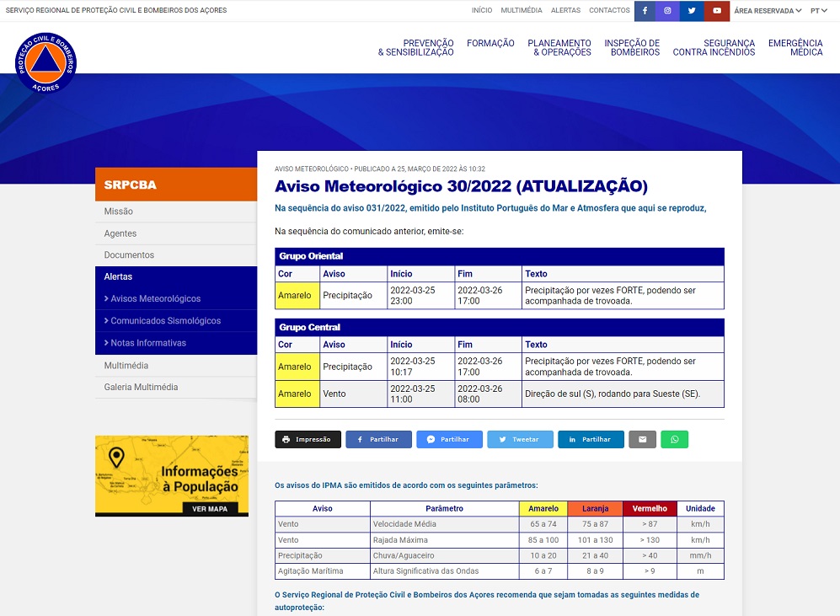Click the '2022-03-26 08:00' end cell
840x616 pixels.
point(488,394)
